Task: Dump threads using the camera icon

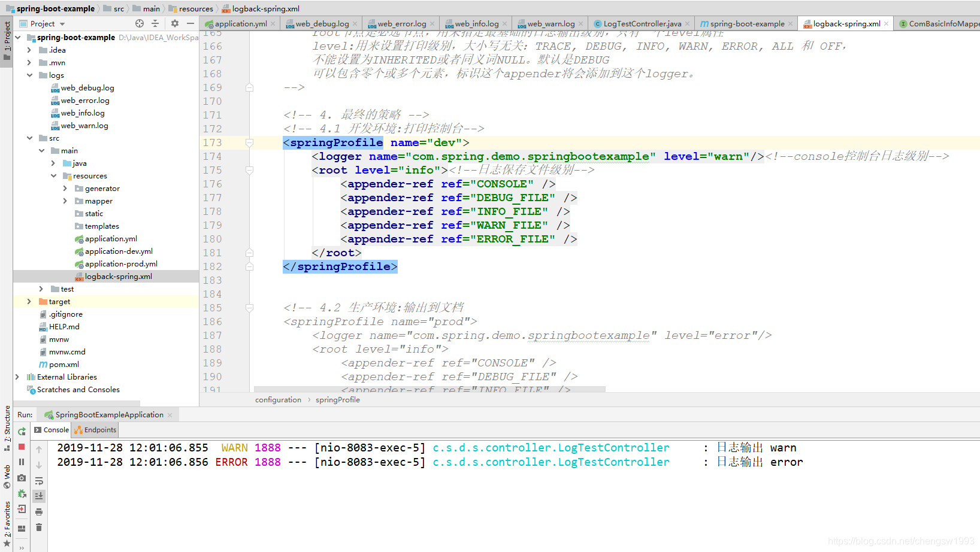Action: [22, 478]
